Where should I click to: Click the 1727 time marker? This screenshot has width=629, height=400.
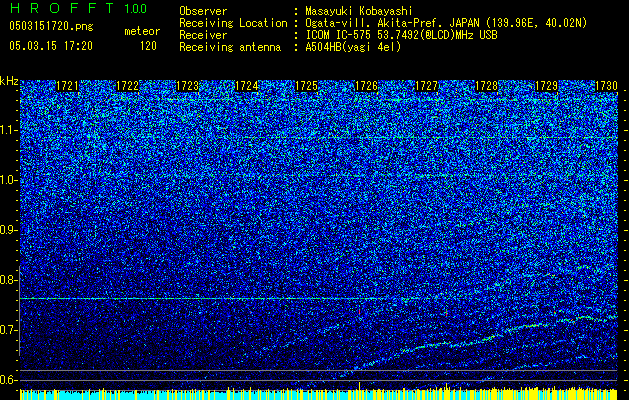click(426, 86)
